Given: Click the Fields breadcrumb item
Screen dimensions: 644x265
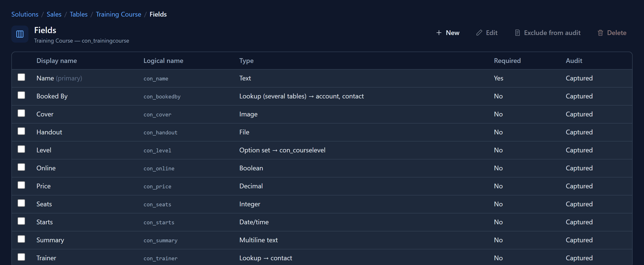Looking at the screenshot, I should tap(158, 14).
